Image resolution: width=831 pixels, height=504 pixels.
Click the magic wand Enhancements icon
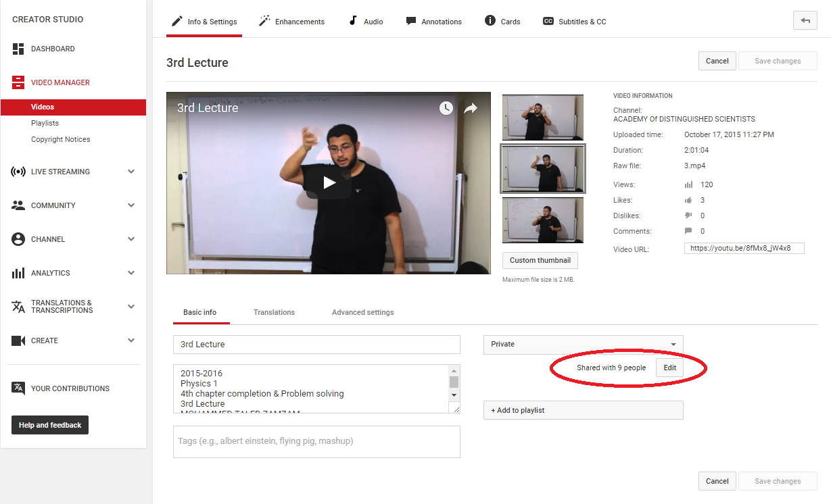(264, 21)
